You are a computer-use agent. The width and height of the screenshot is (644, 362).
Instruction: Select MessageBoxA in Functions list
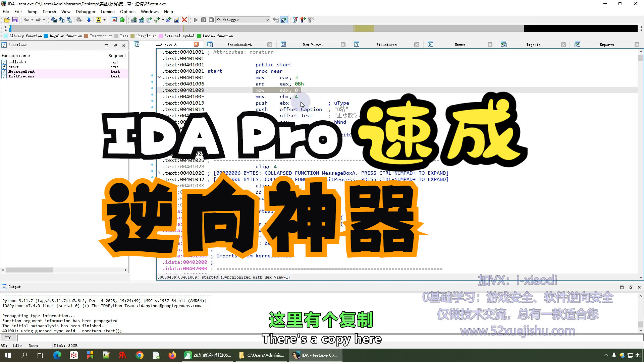[x=21, y=71]
